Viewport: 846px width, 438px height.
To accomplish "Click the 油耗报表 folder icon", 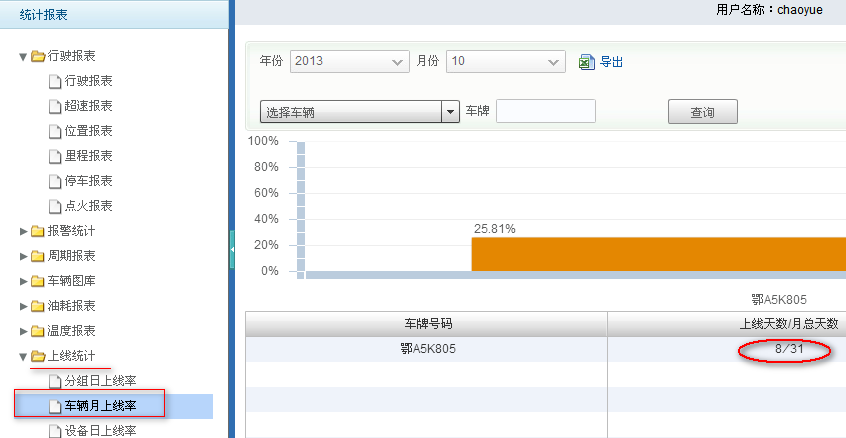I will click(38, 306).
